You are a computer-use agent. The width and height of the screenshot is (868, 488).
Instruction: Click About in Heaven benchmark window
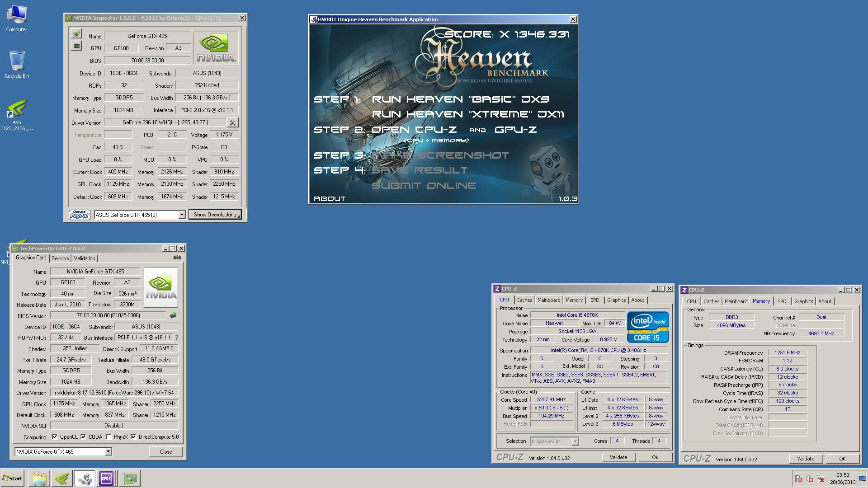(x=330, y=198)
